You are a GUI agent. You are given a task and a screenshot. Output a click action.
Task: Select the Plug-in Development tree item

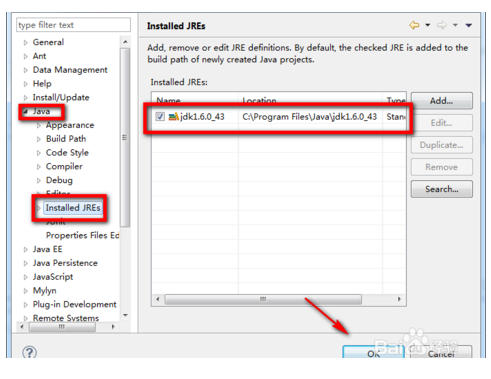(x=74, y=304)
